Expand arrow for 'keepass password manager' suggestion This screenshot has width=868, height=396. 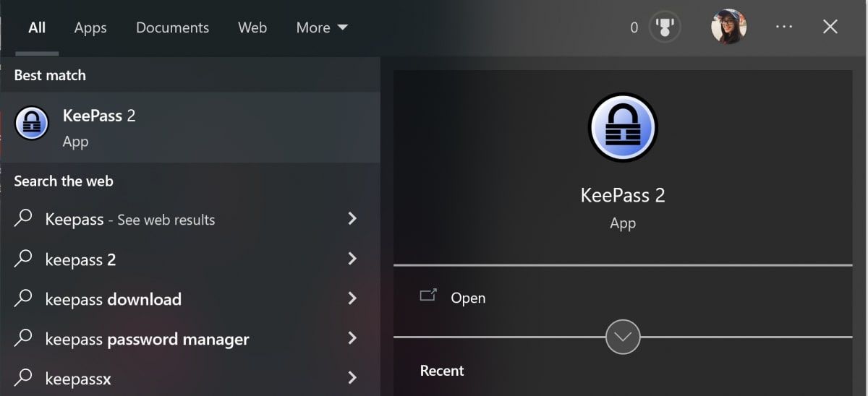352,338
